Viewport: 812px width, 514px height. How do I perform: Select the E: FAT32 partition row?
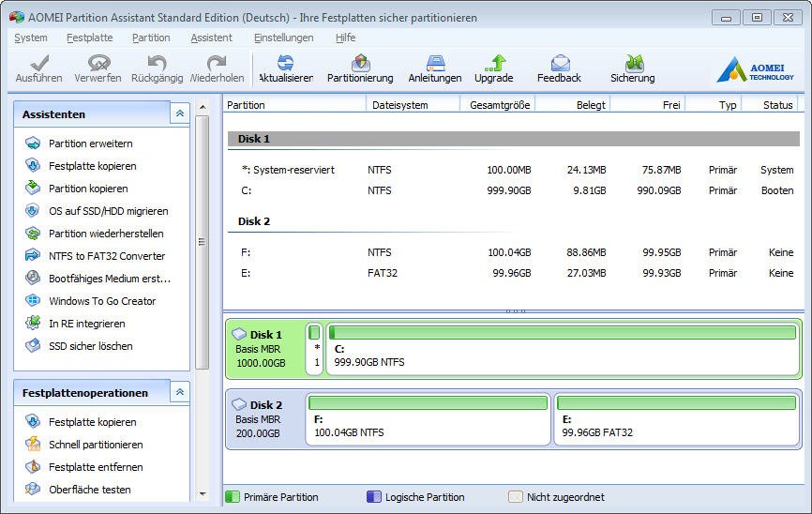(514, 273)
